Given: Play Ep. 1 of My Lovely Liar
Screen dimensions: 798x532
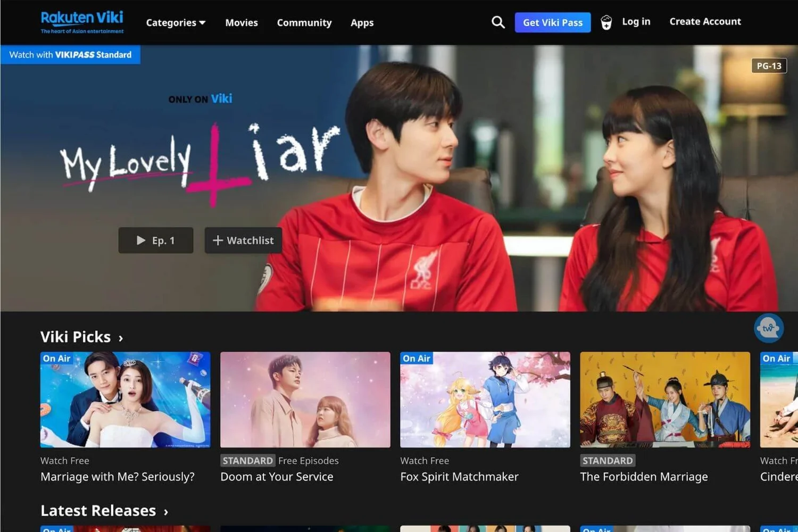Looking at the screenshot, I should click(x=156, y=240).
